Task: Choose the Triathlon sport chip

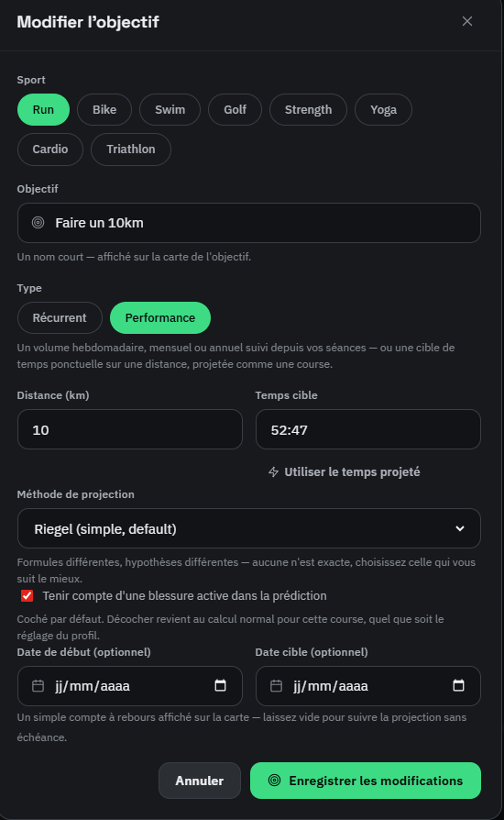Action: point(130,150)
